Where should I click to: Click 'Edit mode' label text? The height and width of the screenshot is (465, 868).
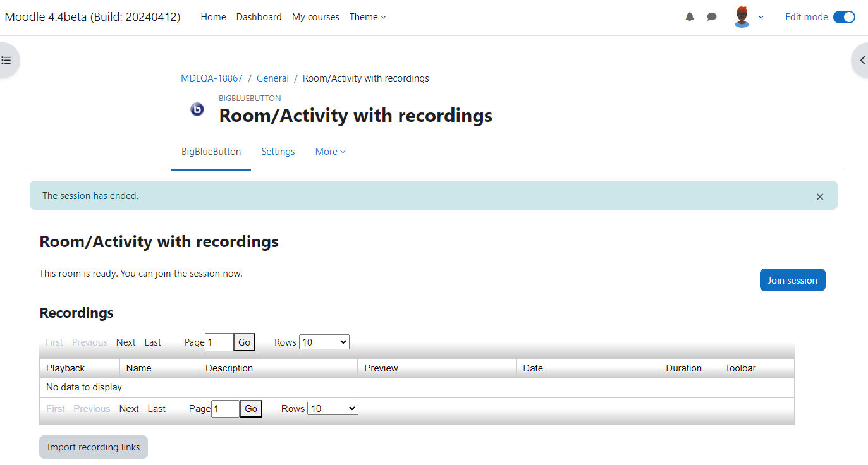tap(807, 17)
